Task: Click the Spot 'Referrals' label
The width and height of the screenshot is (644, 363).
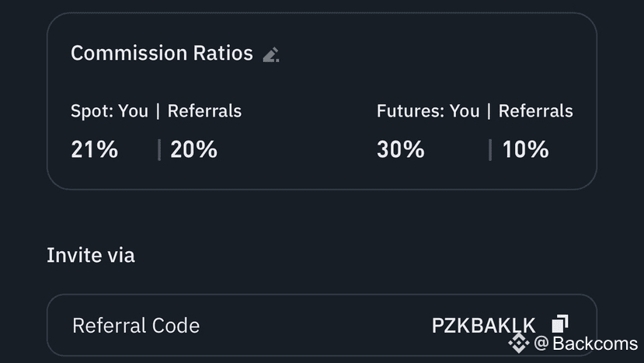Action: pos(204,111)
